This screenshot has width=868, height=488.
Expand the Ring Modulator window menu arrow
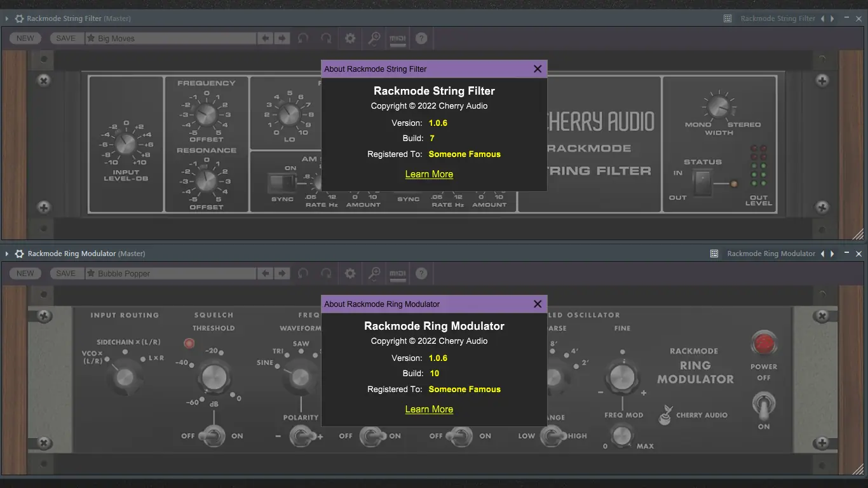(x=6, y=254)
